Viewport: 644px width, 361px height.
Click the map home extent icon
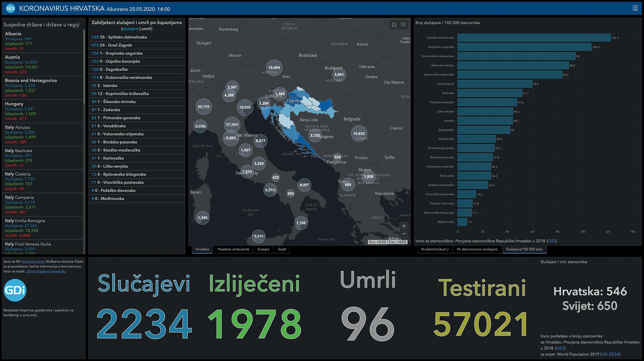[x=394, y=25]
